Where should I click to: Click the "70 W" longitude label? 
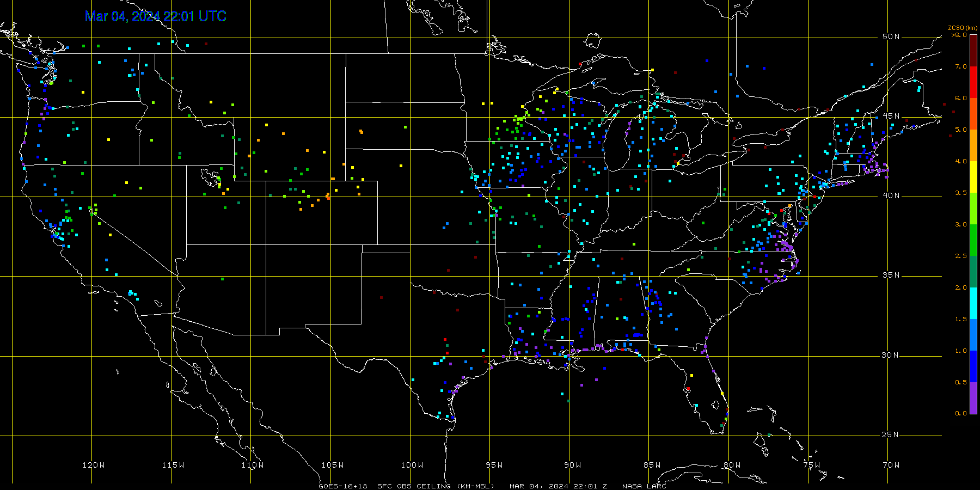891,465
